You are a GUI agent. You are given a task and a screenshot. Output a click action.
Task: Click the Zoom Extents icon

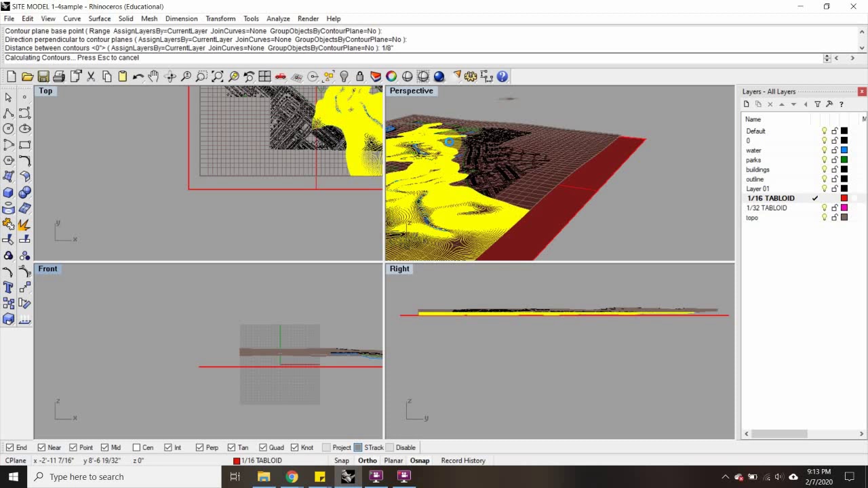pos(217,77)
